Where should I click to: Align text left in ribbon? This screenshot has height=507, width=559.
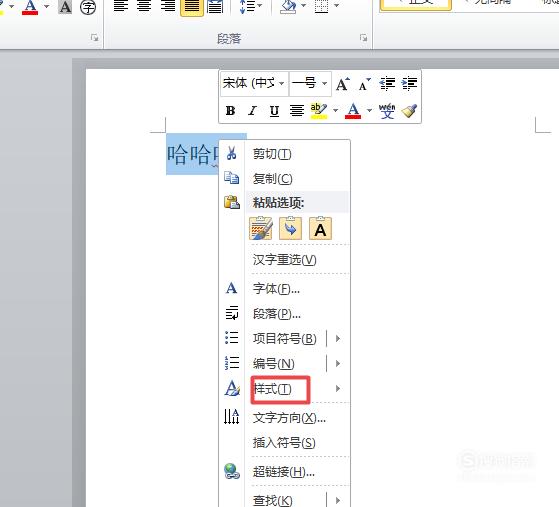tap(120, 6)
